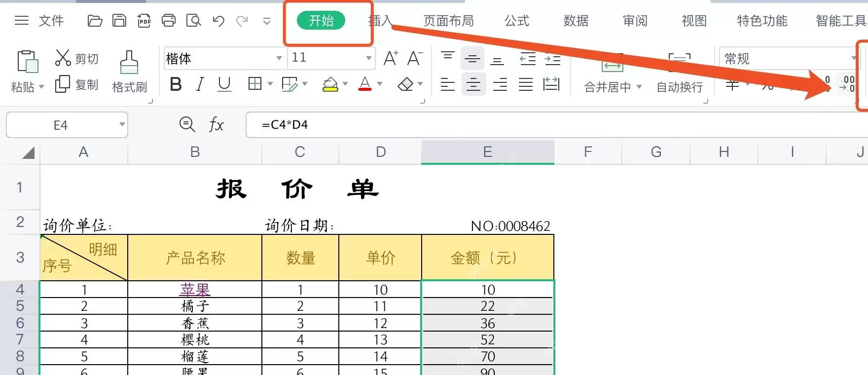Open Print Preview icon
This screenshot has width=868, height=375.
(193, 21)
